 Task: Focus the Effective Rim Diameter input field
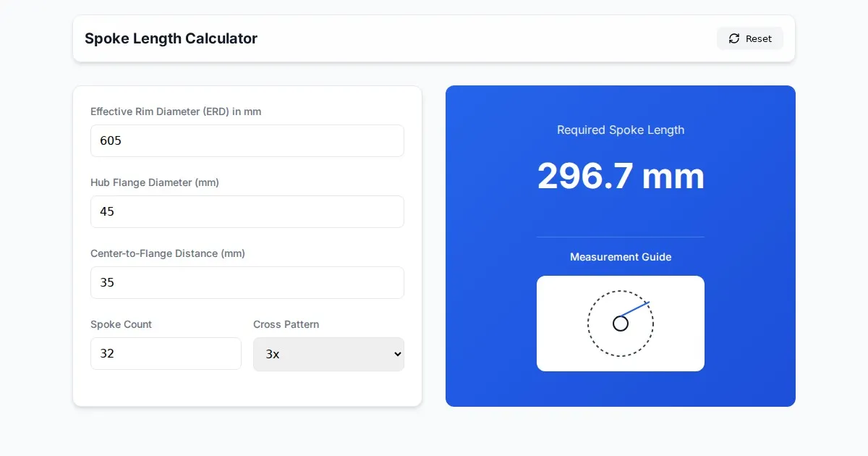247,140
